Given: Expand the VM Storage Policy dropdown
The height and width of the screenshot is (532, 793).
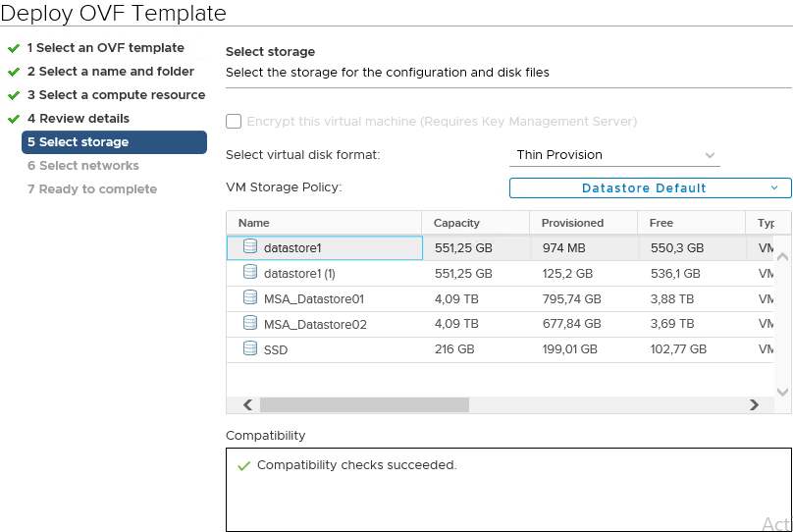Looking at the screenshot, I should pyautogui.click(x=650, y=188).
